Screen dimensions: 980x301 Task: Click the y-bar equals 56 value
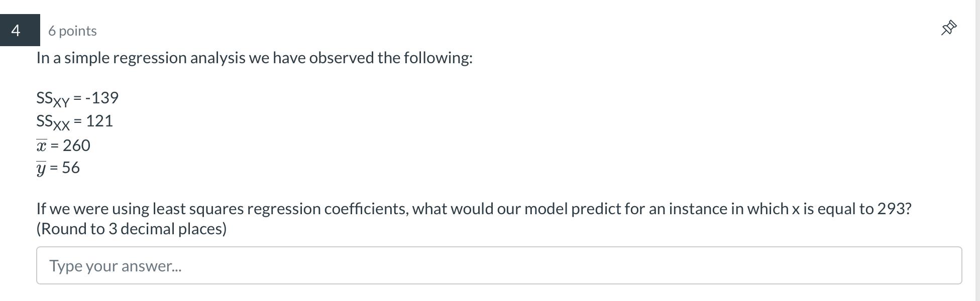click(58, 168)
